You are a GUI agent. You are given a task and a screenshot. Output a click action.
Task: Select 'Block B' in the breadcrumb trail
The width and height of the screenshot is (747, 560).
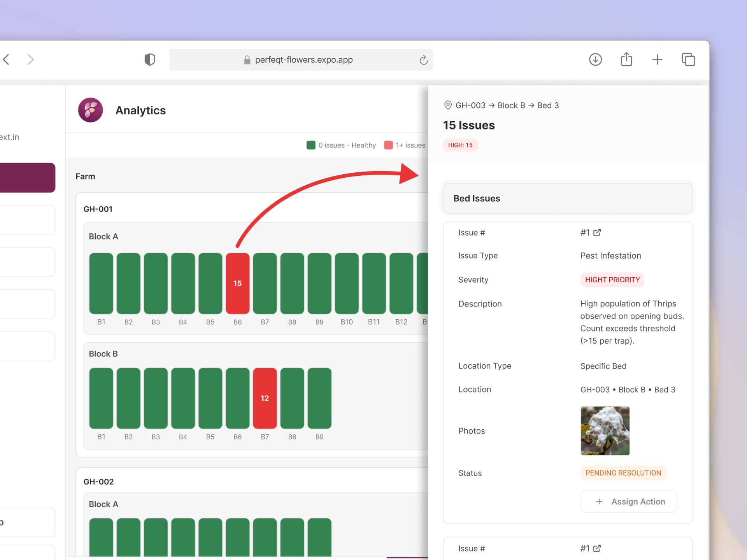tap(511, 105)
